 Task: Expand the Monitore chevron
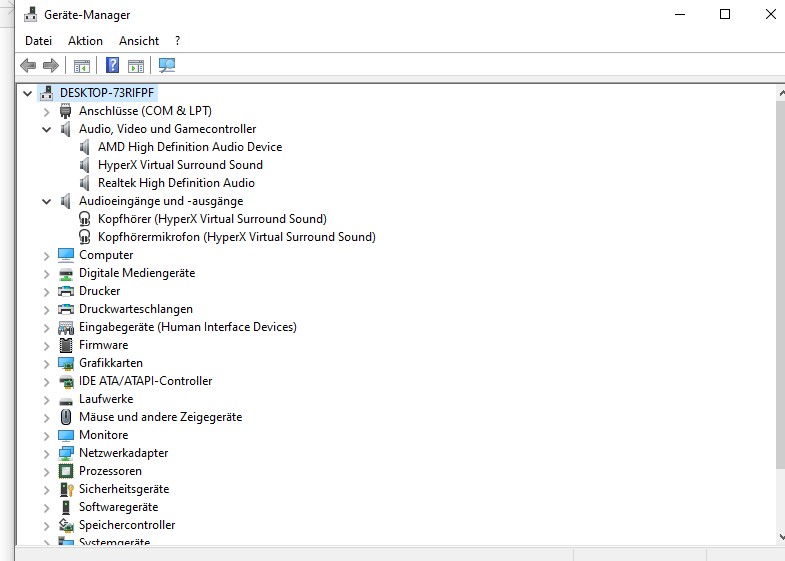pos(47,436)
